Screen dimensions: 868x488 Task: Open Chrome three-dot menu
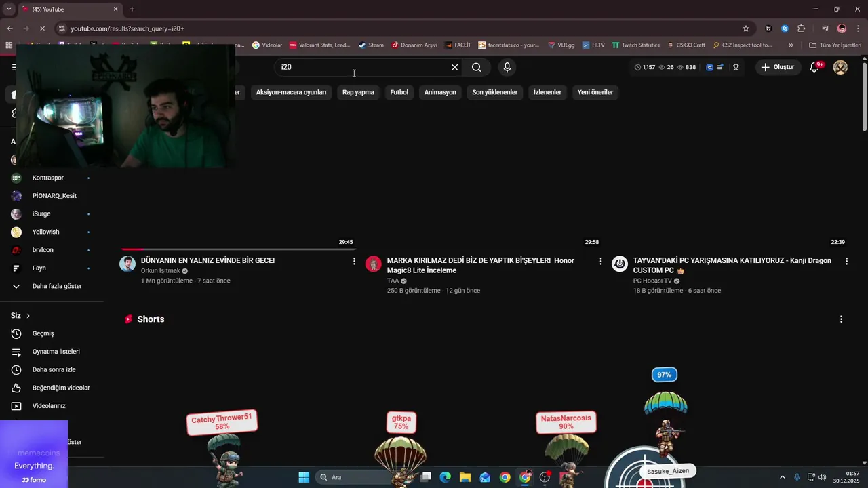point(858,28)
